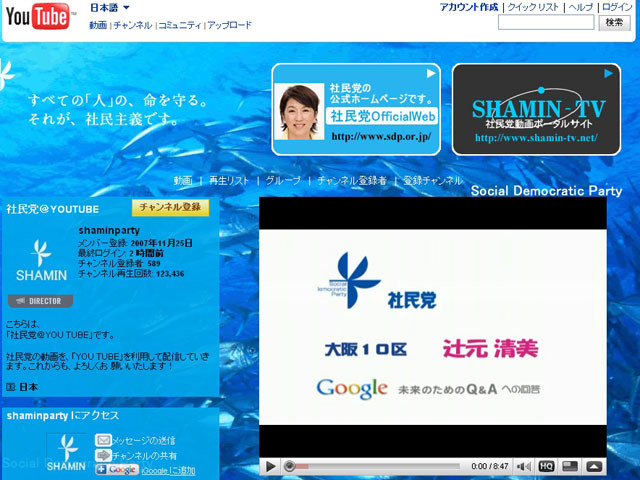Screen dimensions: 640x480
Task: Switch to the 登録チャンネル tab
Action: 433,180
